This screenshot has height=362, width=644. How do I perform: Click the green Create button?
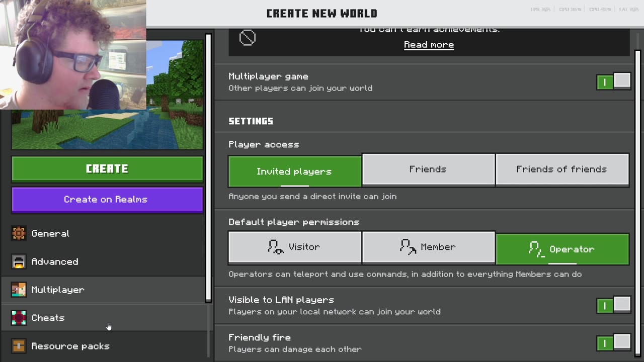107,169
